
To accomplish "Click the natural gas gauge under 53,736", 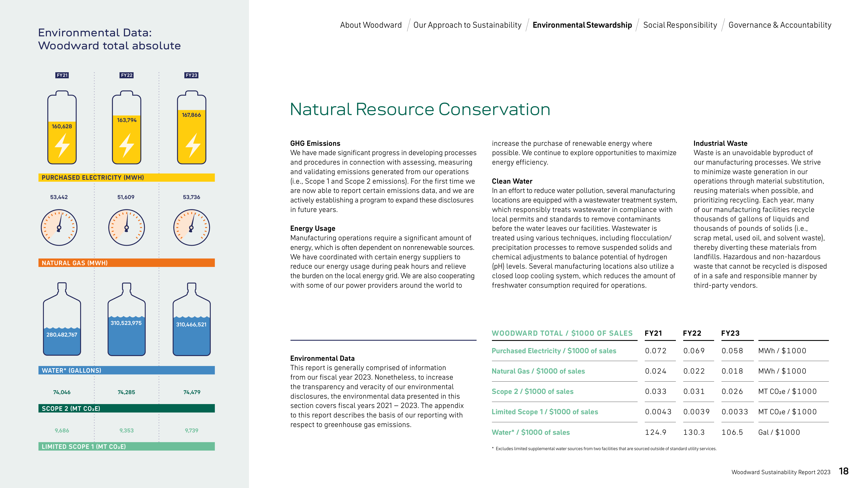I will [x=192, y=227].
